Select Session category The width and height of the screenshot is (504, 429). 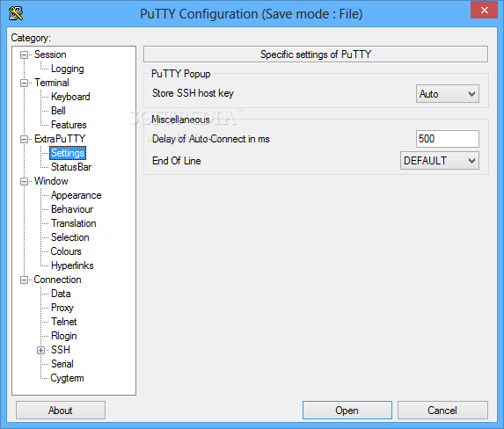click(50, 55)
